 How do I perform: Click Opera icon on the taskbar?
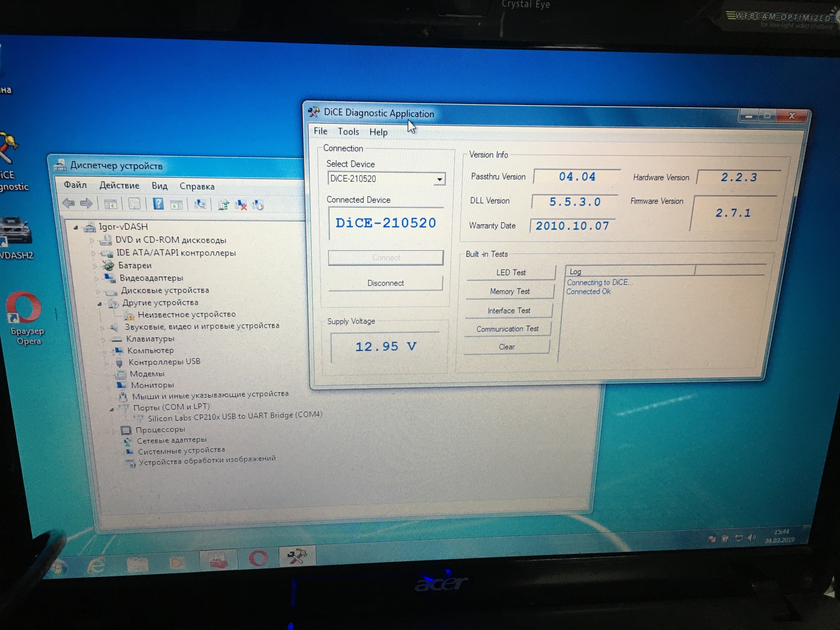click(258, 559)
